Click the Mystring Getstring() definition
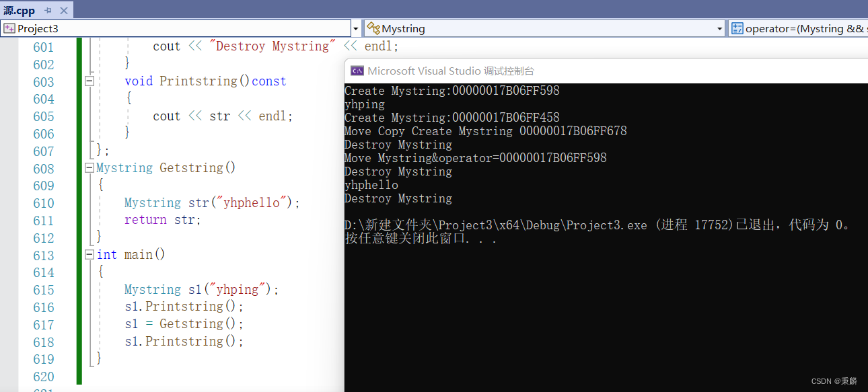868x392 pixels. (166, 167)
